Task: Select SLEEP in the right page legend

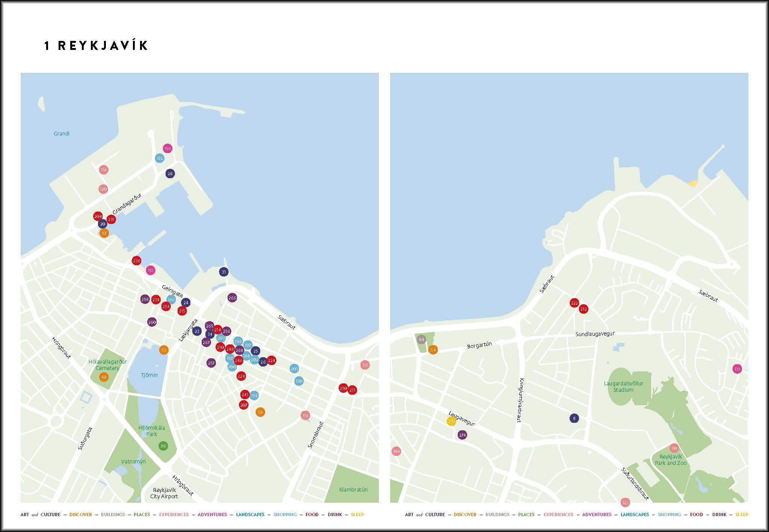Action: point(742,515)
